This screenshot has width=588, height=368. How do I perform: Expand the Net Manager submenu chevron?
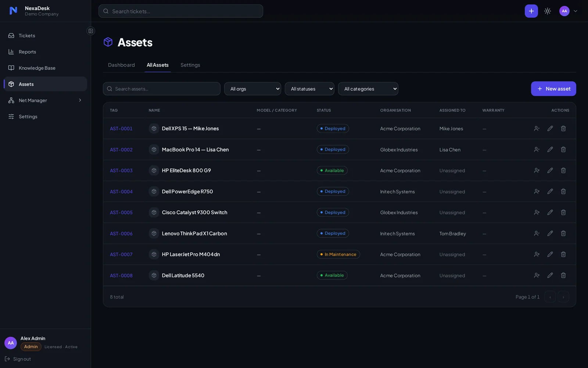click(80, 100)
